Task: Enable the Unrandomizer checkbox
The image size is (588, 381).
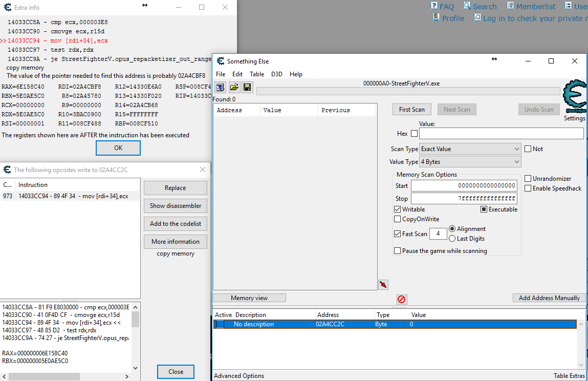Action: coord(528,179)
